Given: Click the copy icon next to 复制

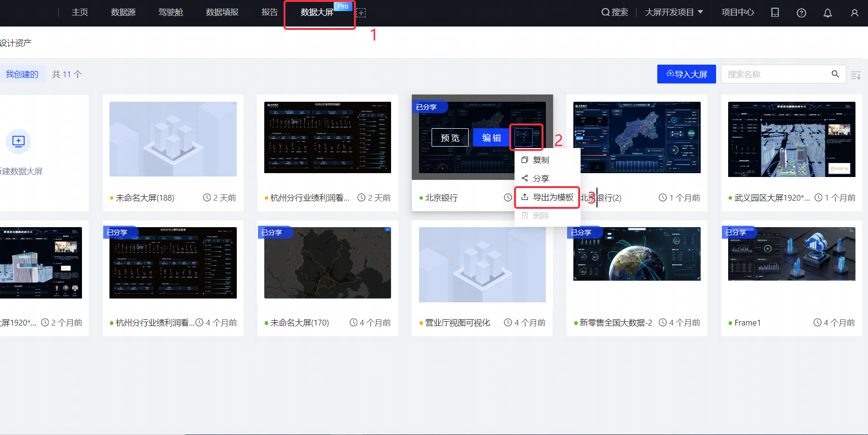Looking at the screenshot, I should pos(525,160).
